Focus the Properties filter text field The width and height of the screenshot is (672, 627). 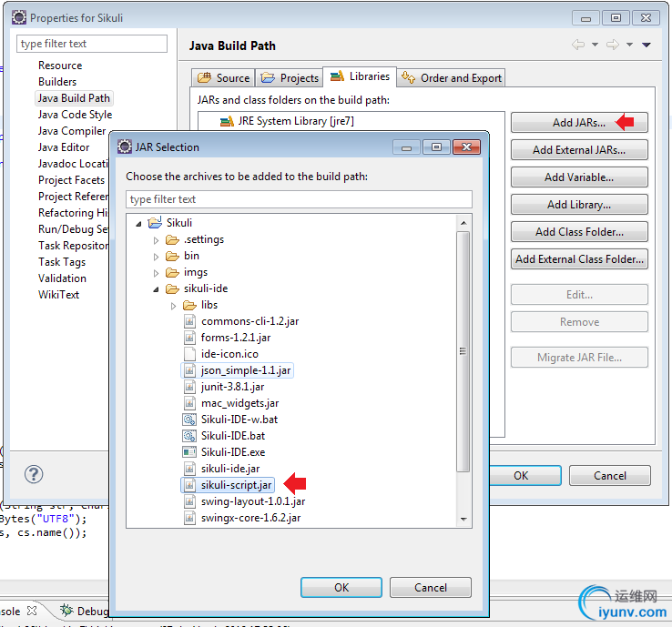click(92, 44)
